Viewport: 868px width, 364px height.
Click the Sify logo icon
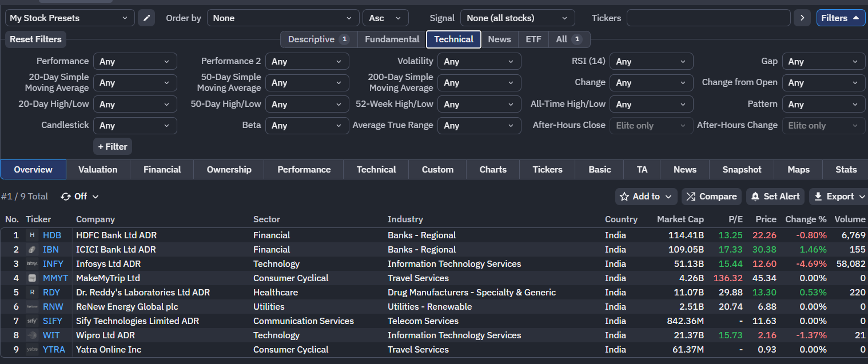pos(32,321)
